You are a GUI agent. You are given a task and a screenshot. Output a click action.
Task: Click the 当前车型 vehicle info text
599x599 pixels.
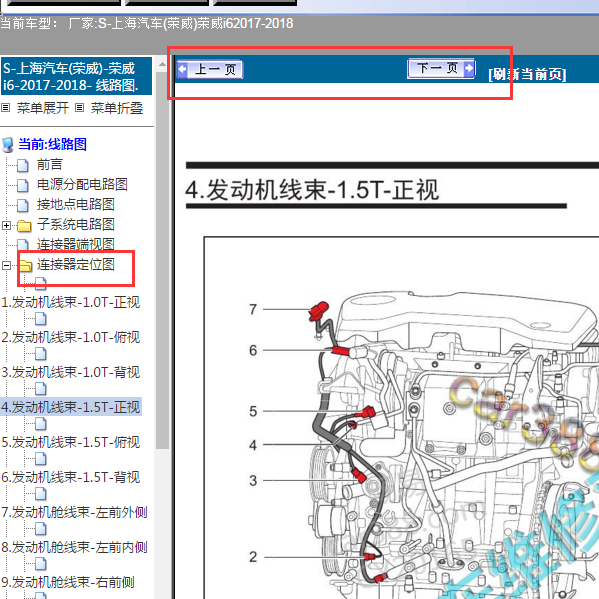(147, 24)
